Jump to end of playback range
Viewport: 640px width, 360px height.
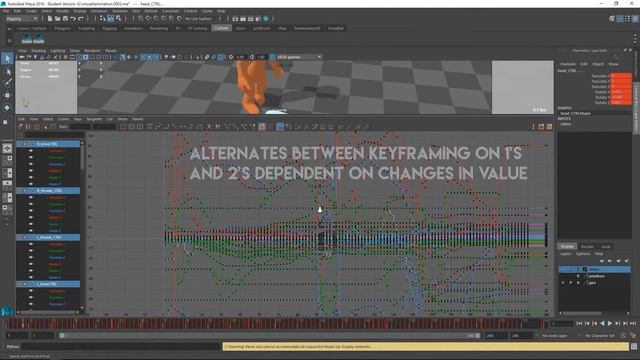633,323
